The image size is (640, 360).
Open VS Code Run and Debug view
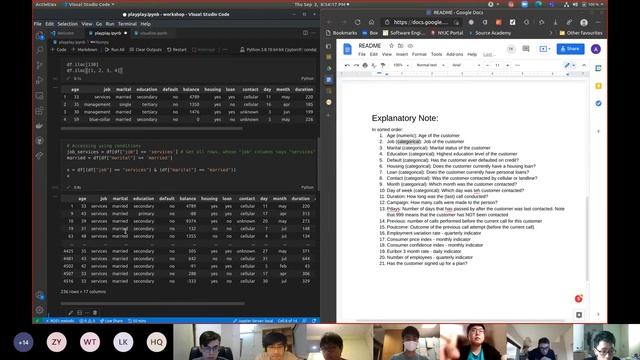coord(40,80)
